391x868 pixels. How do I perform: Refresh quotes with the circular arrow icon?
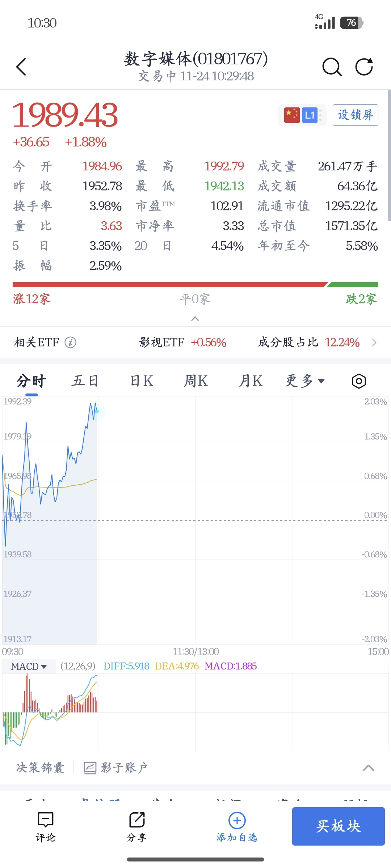(x=364, y=67)
